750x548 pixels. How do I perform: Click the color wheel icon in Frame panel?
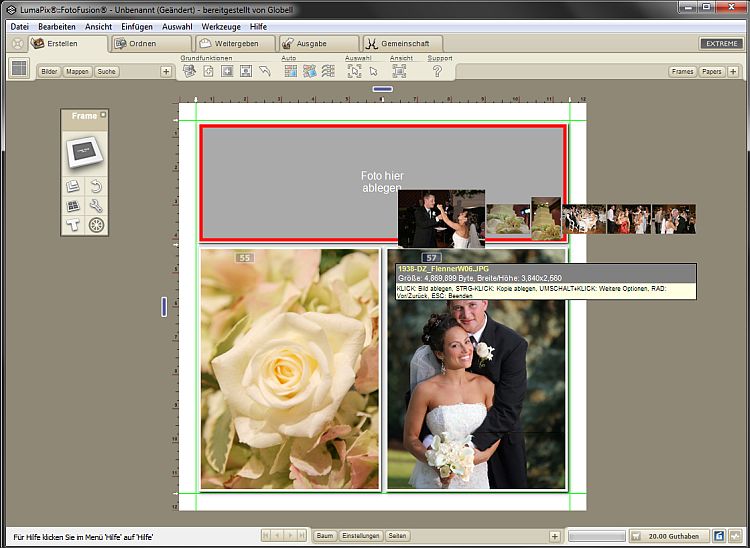click(x=96, y=225)
